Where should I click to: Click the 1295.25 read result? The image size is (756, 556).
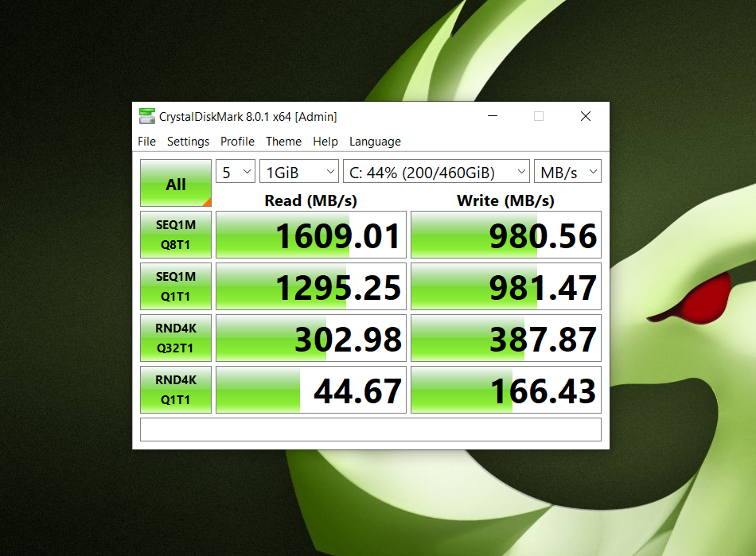[x=311, y=286]
